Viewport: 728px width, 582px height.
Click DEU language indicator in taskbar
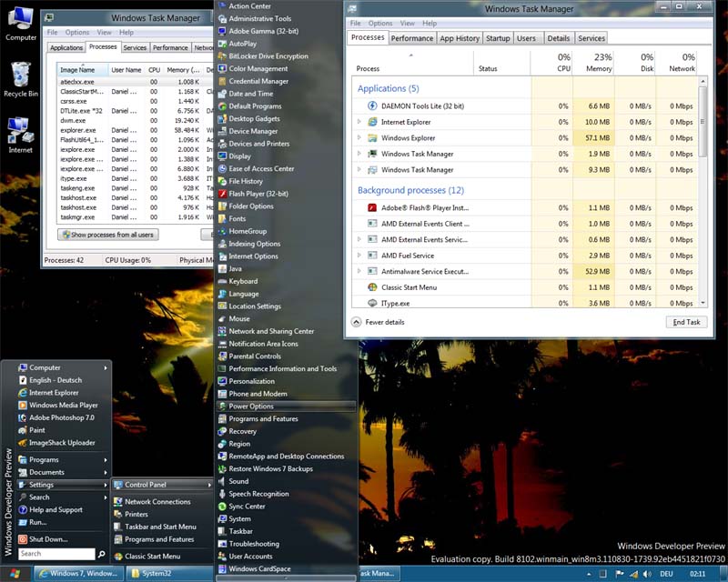click(666, 574)
